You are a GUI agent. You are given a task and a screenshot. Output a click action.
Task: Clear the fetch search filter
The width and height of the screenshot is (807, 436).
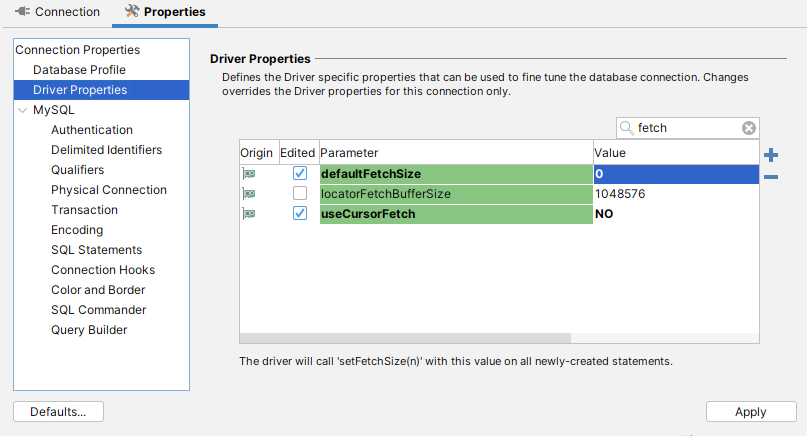(748, 128)
